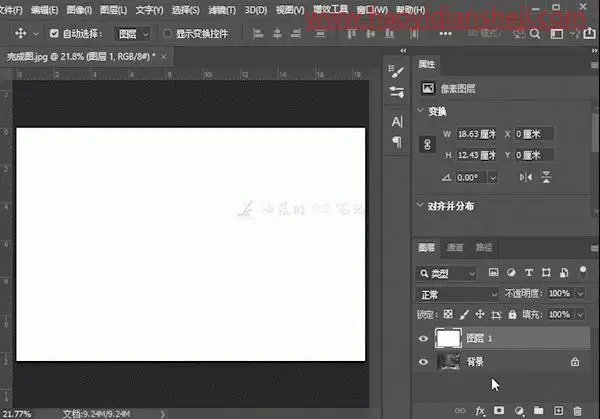Toggle lock position icon
The width and height of the screenshot is (600, 419).
point(480,314)
